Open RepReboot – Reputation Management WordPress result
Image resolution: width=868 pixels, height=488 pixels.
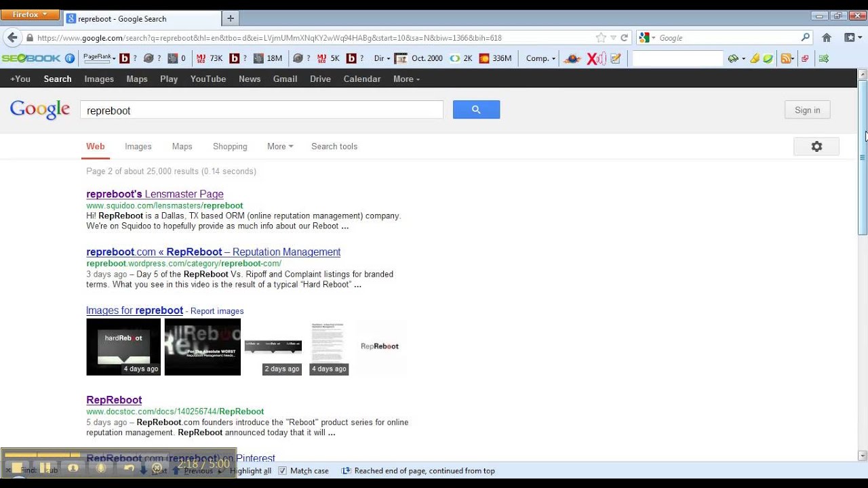[214, 251]
